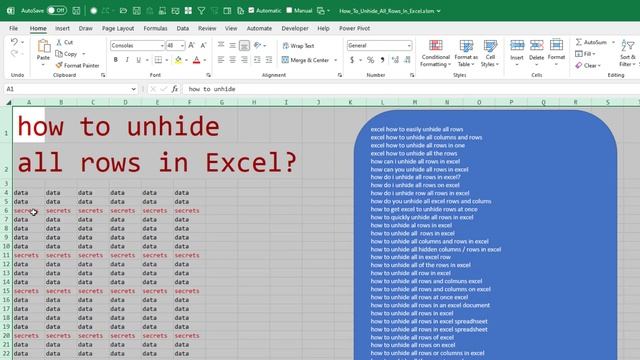Image resolution: width=640 pixels, height=360 pixels.
Task: Open Cell Styles gallery
Action: pyautogui.click(x=490, y=53)
